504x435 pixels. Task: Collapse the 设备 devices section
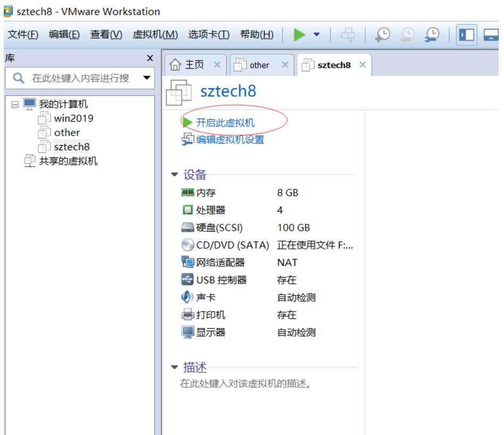(174, 174)
